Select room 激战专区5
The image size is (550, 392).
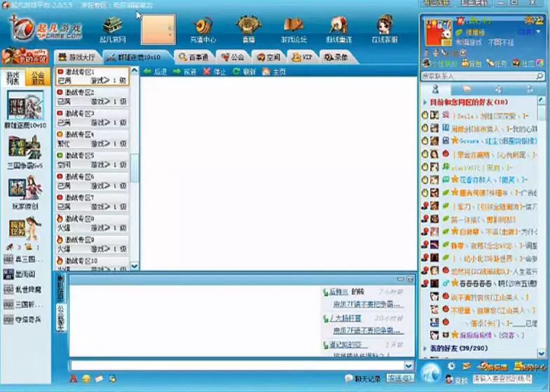coord(92,160)
